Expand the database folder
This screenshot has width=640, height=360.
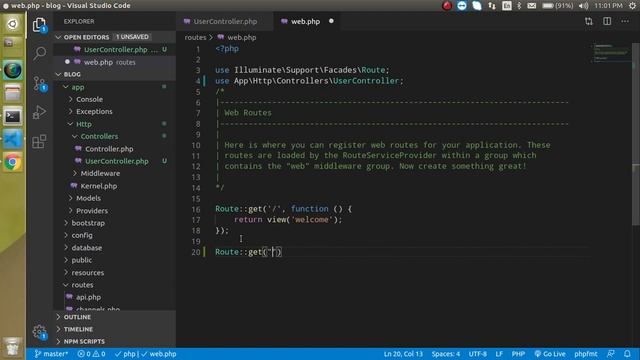[87, 248]
